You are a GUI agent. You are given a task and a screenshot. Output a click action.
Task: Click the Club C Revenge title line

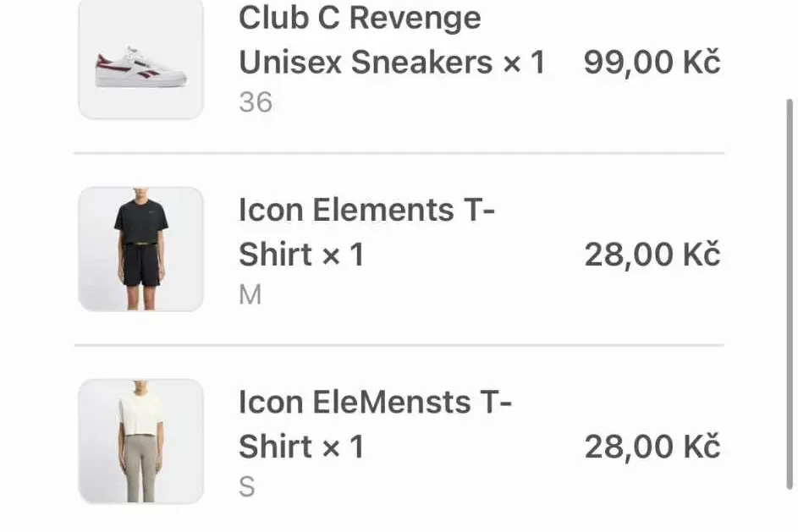coord(360,18)
